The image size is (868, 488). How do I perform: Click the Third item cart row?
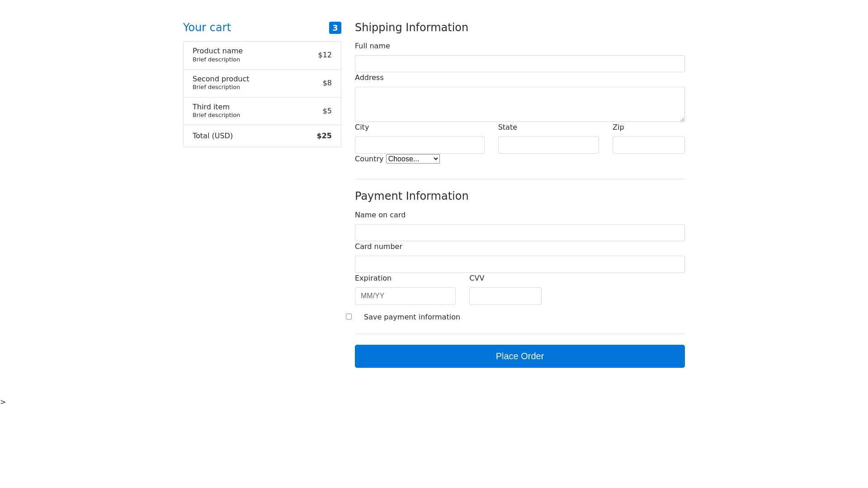[262, 111]
